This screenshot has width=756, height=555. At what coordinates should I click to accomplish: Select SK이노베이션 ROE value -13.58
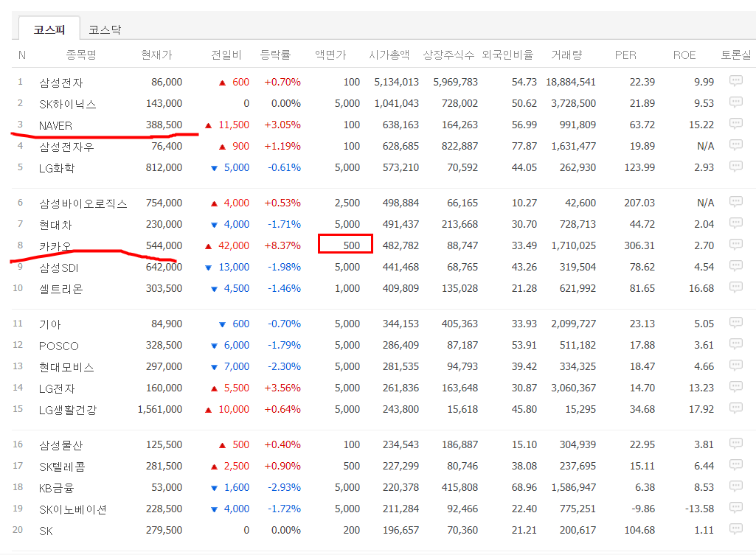click(x=699, y=509)
